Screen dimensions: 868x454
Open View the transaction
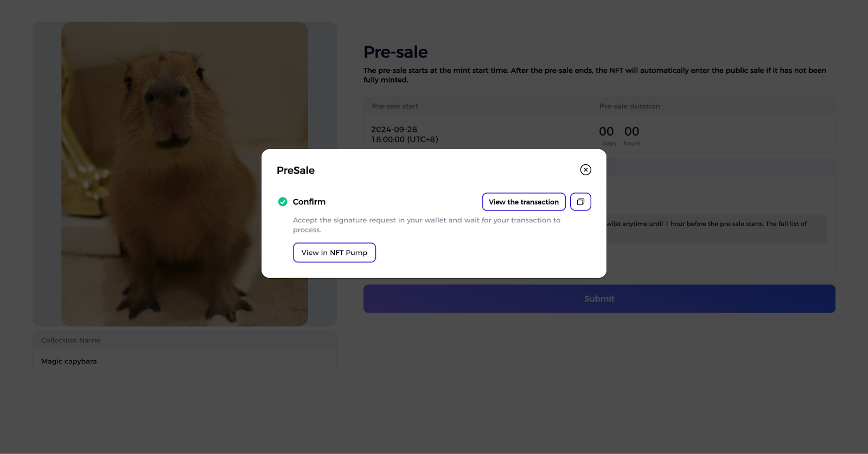524,202
